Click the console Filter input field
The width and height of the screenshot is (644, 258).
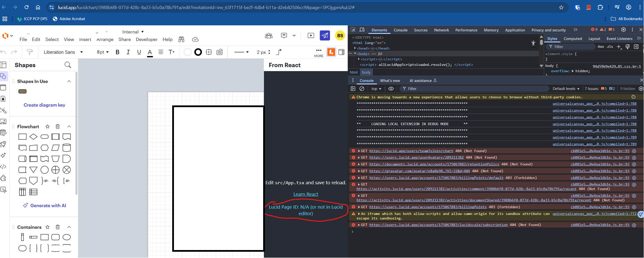[x=474, y=89]
